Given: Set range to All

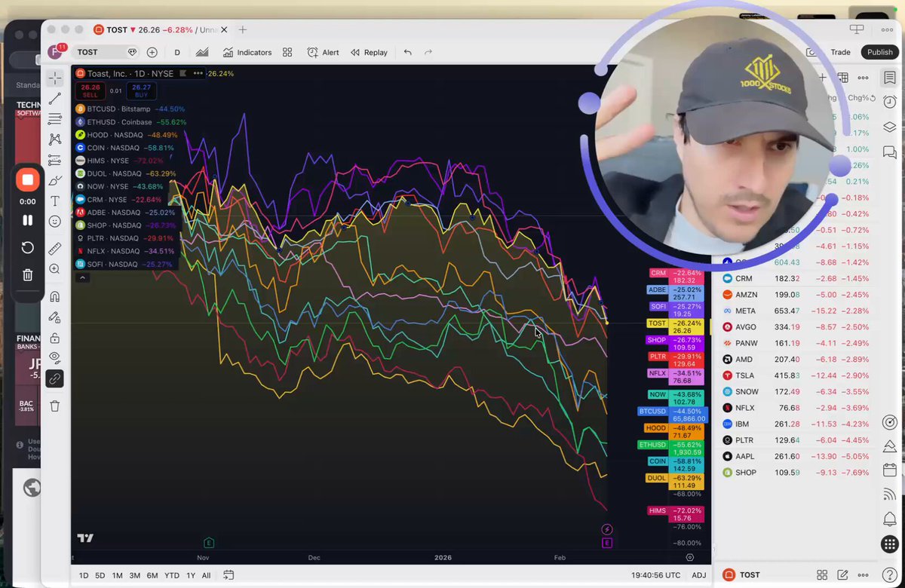Looking at the screenshot, I should click(206, 575).
